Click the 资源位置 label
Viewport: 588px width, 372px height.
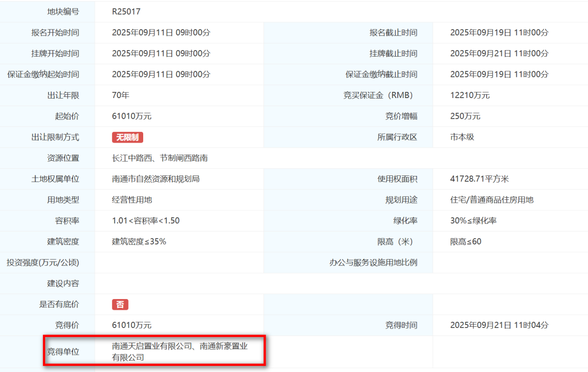point(63,158)
